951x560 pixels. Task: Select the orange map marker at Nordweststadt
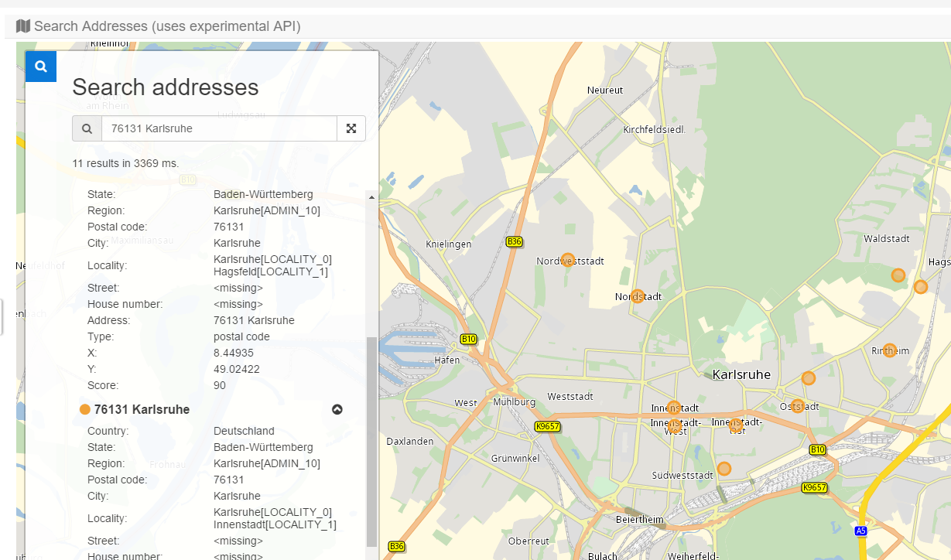click(567, 260)
